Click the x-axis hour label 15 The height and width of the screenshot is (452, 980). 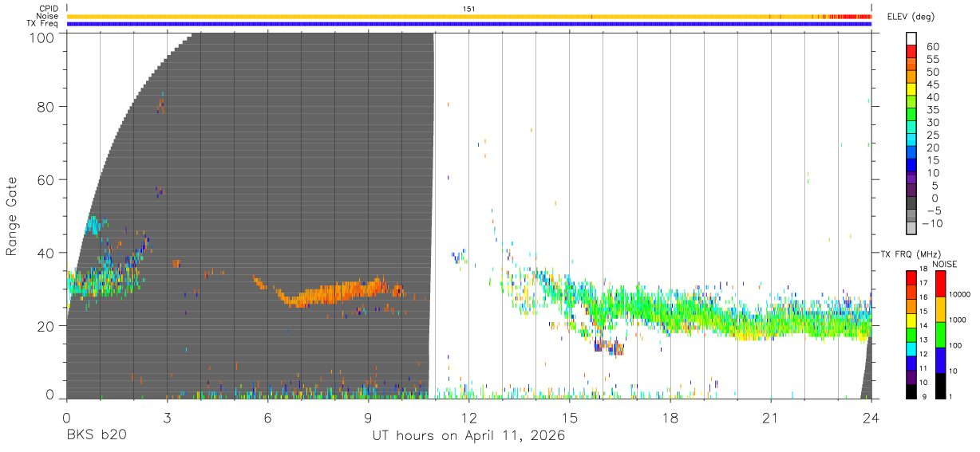click(x=570, y=416)
